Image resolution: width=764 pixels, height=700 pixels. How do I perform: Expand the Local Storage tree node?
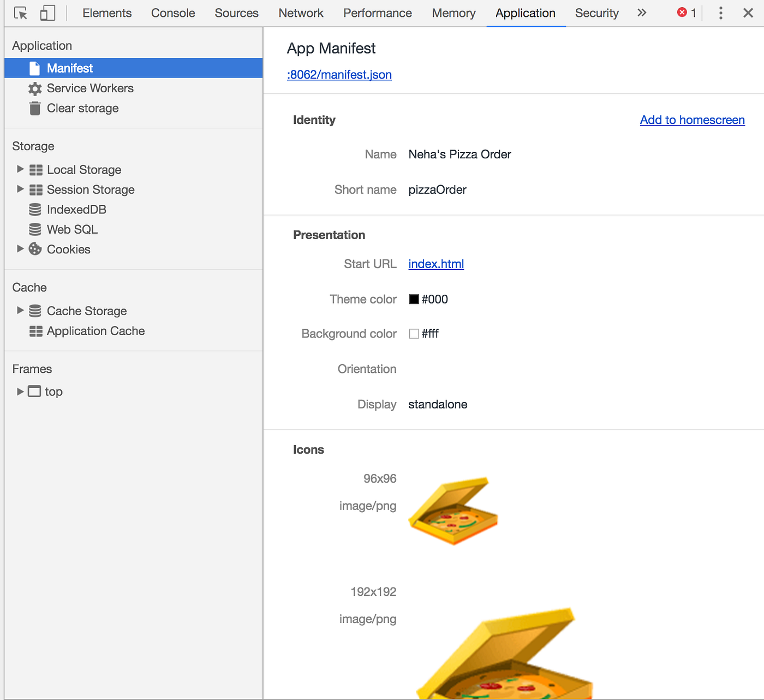pos(20,169)
